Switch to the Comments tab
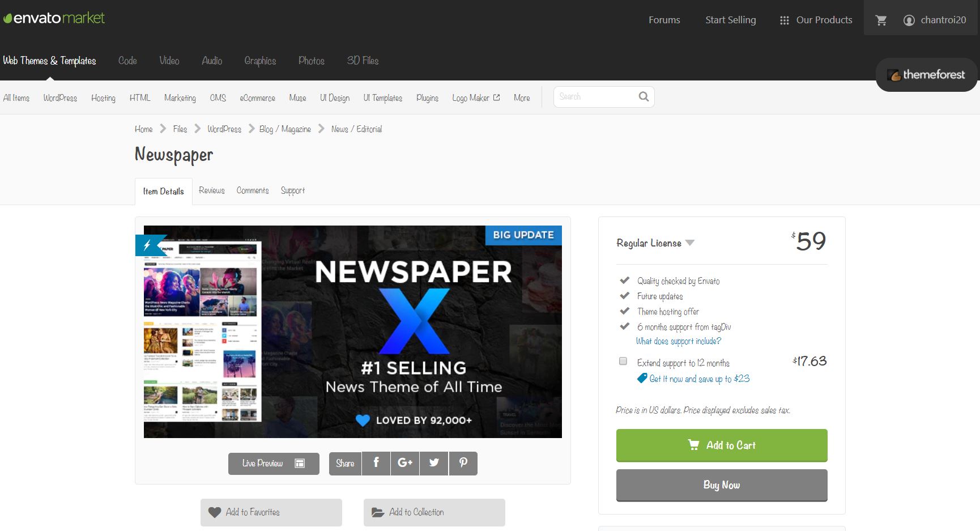 (253, 190)
